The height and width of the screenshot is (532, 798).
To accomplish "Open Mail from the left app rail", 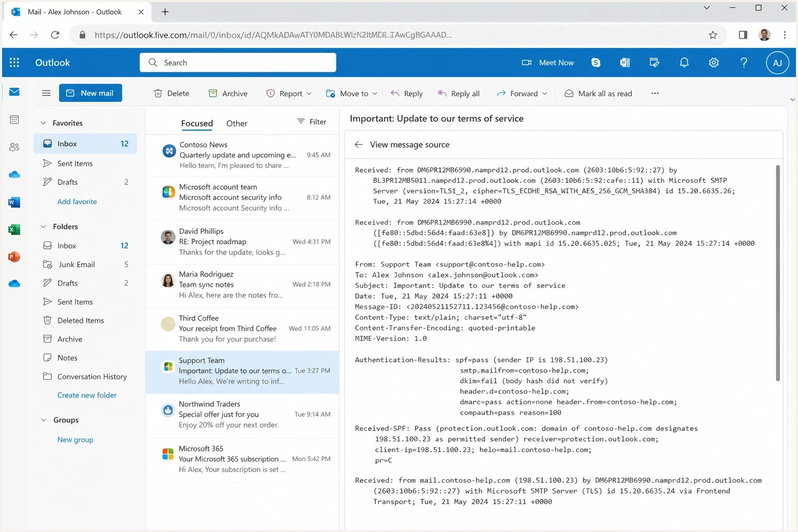I will click(x=15, y=92).
